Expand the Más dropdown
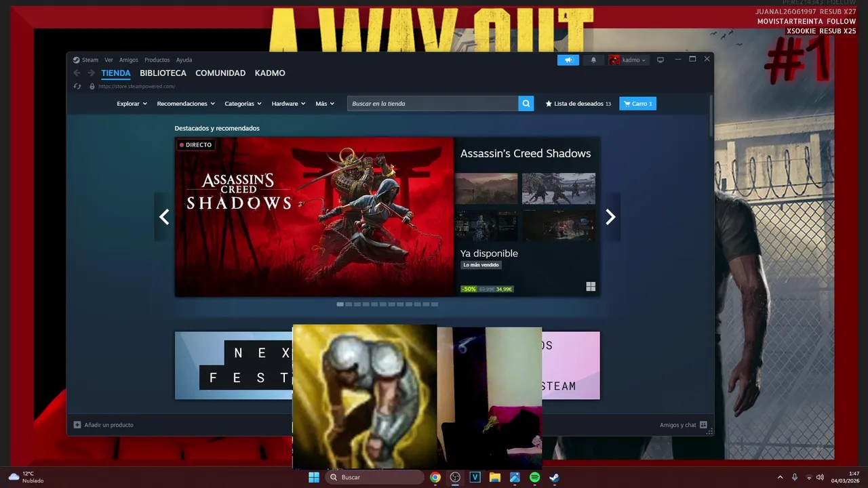Screen dimensions: 868x488 coord(325,104)
